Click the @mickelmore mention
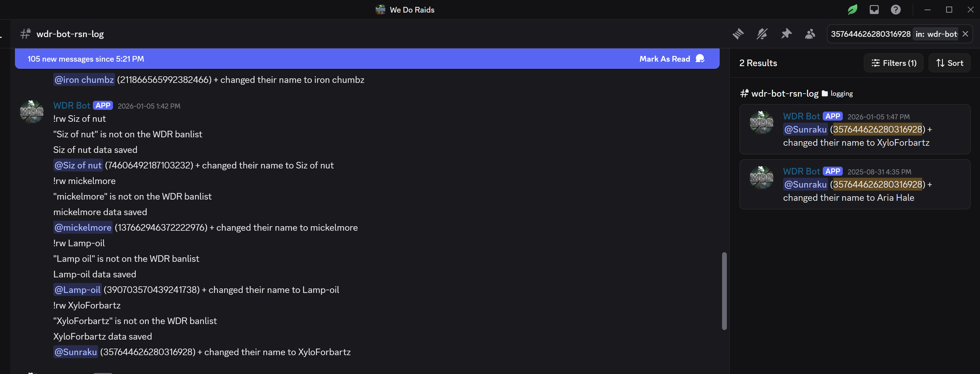The height and width of the screenshot is (374, 980). [83, 228]
